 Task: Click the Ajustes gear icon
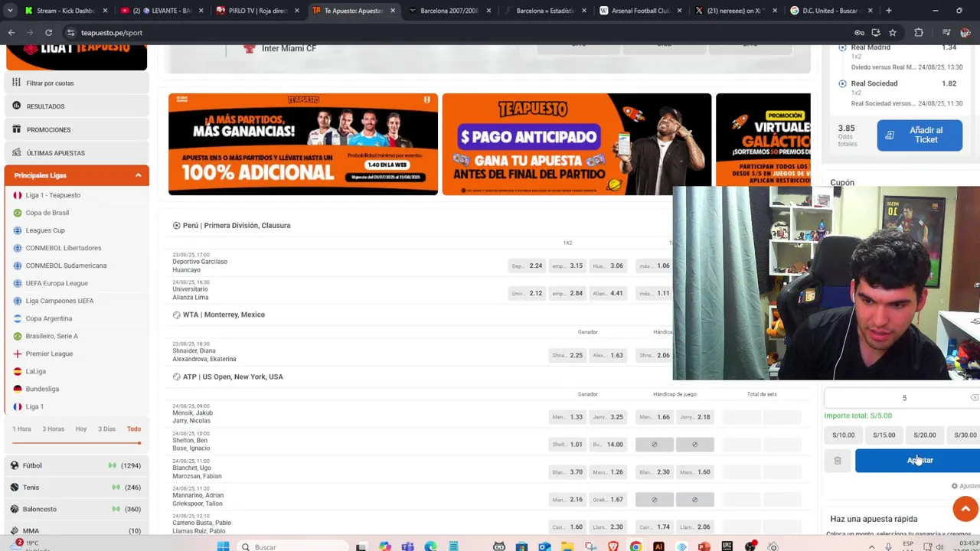(955, 486)
